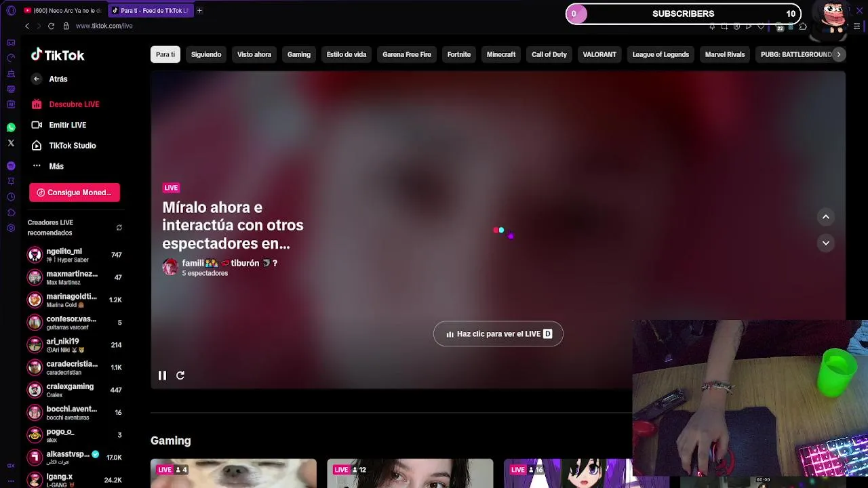868x488 pixels.
Task: Reload the LIVE preview stream
Action: (x=180, y=375)
